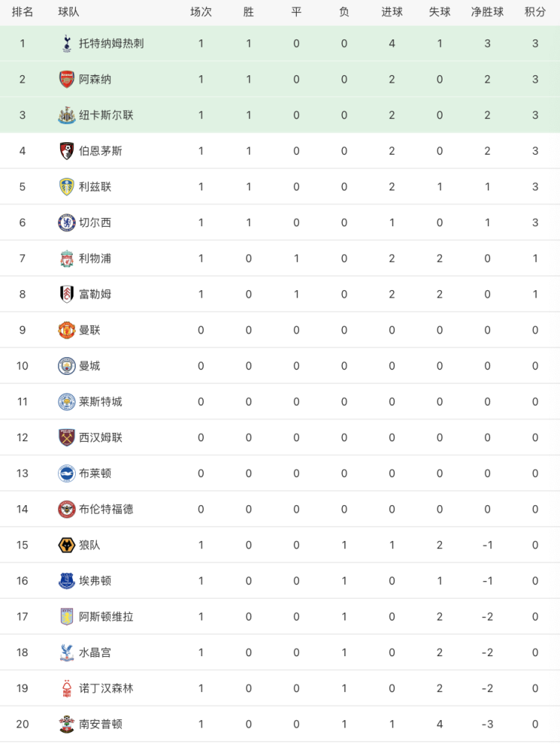The image size is (560, 744).
Task: Click the Manchester City badge icon
Action: (x=67, y=365)
